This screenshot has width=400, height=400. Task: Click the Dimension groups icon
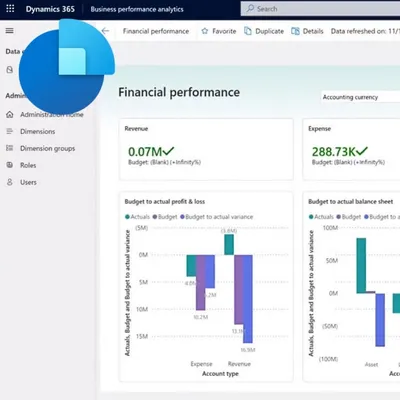point(10,148)
